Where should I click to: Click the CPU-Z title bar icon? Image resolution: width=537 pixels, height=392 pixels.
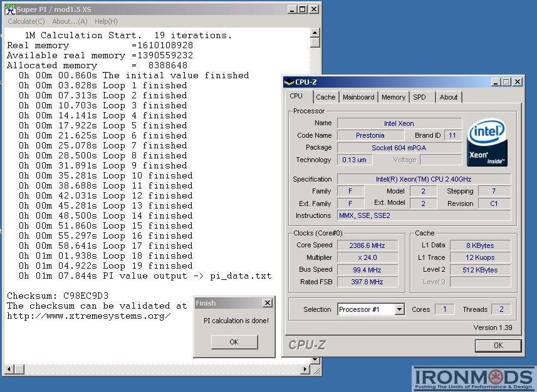click(x=289, y=82)
